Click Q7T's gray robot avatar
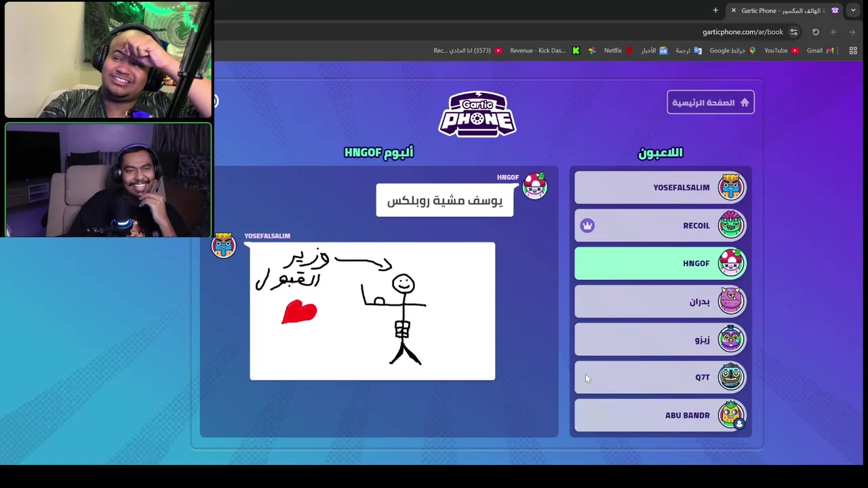The width and height of the screenshot is (868, 488). pyautogui.click(x=730, y=376)
